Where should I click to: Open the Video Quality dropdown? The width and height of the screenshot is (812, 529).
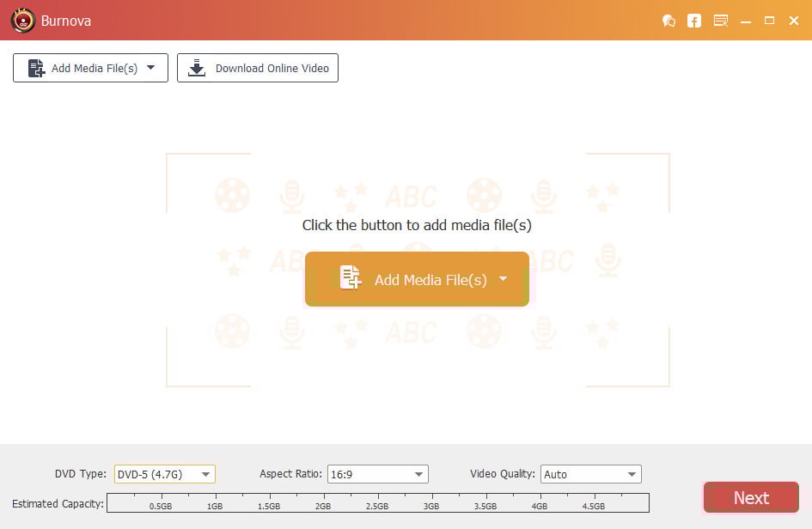[632, 473]
